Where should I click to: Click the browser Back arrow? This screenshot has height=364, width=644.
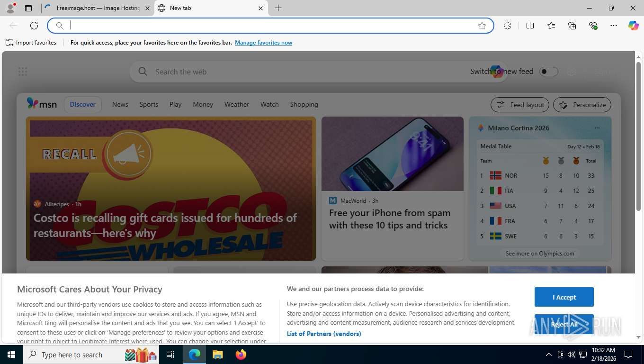pos(13,26)
